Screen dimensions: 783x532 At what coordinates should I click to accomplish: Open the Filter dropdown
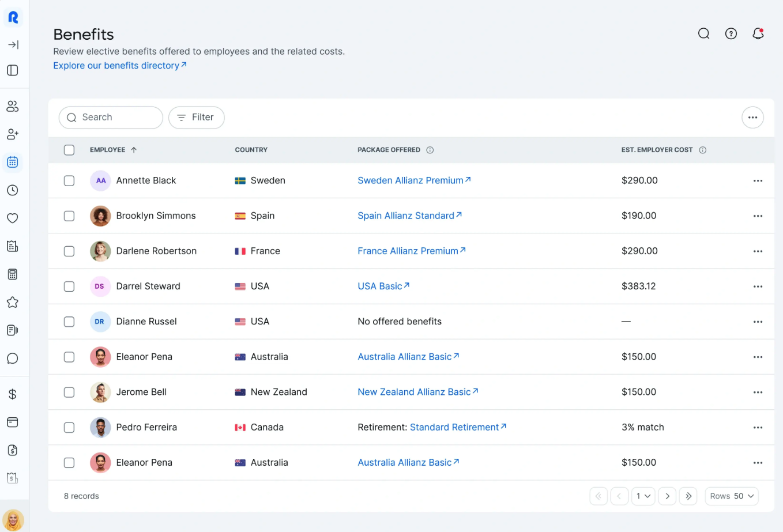click(196, 118)
